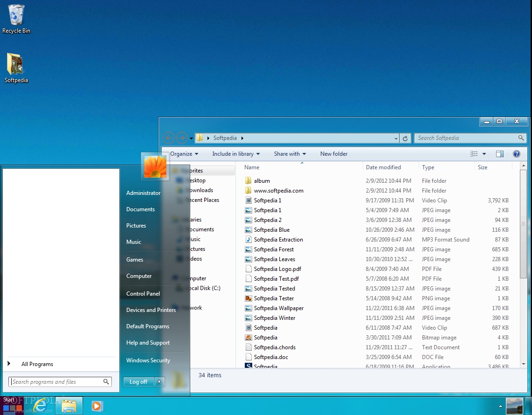Select Softpedia Test.pdf file
Viewport: 532px width, 415px height.
(377, 279)
